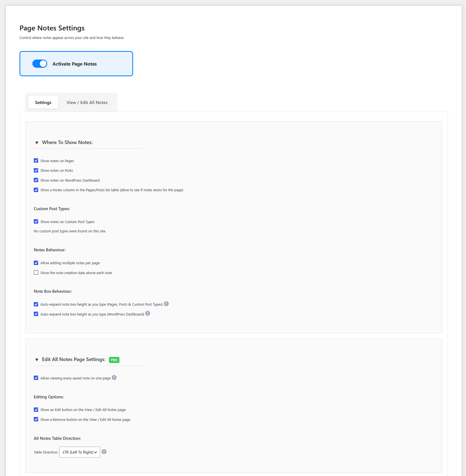The width and height of the screenshot is (466, 476).
Task: Click the 'Control where notes appear' description
Action: click(72, 38)
